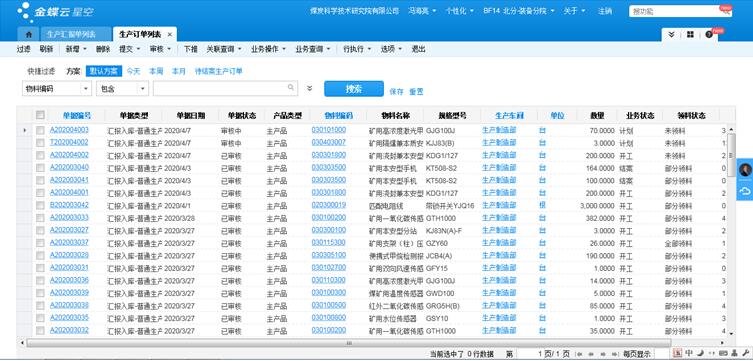The height and width of the screenshot is (361, 753).
Task: Check the row A202003037
Action: click(x=40, y=243)
